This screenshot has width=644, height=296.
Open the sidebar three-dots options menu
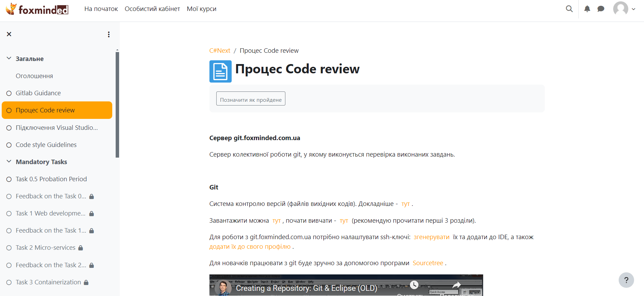[109, 34]
